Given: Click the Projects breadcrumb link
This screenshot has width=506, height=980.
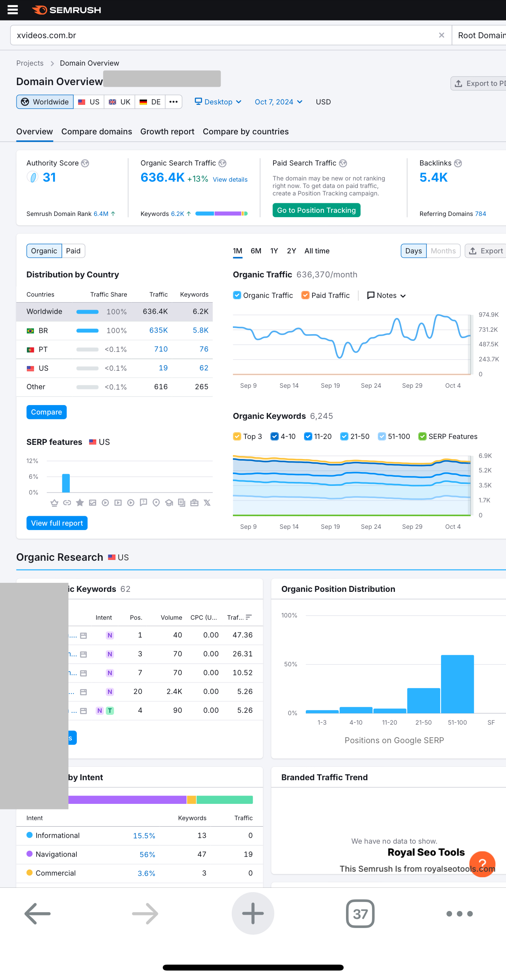Looking at the screenshot, I should 30,63.
